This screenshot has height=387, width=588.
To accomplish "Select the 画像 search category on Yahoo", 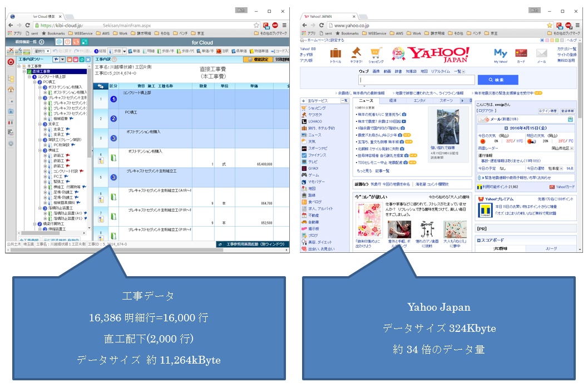I will [x=375, y=71].
